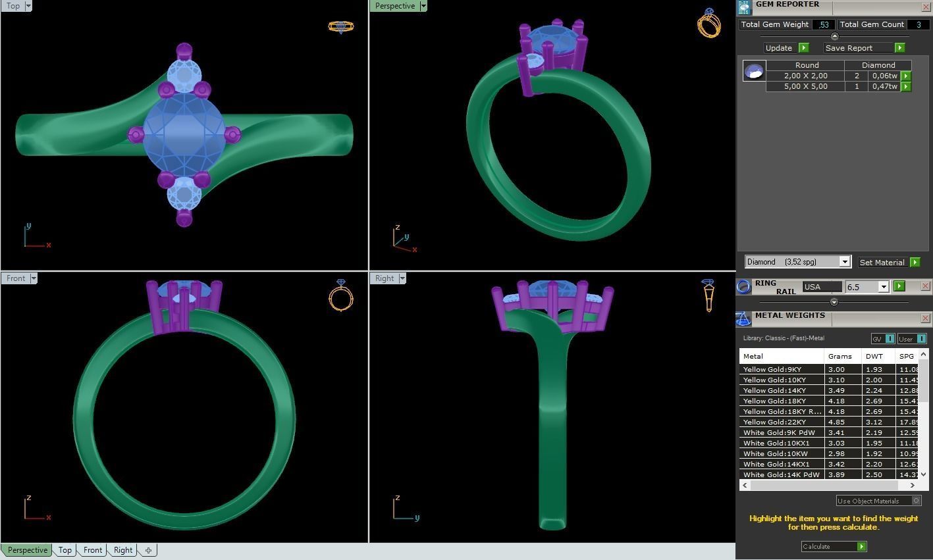The height and width of the screenshot is (560, 933).
Task: Click the orange ring icon in Top viewport
Action: [x=340, y=27]
